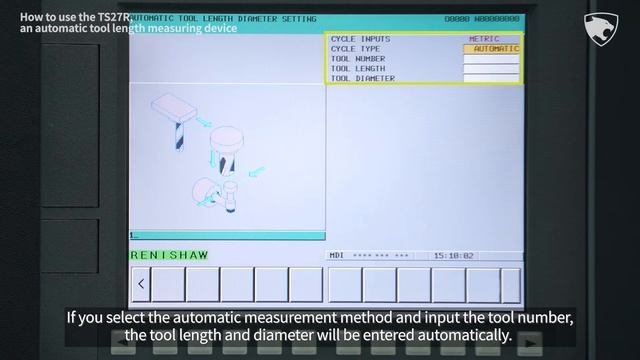Viewport: 640px width, 360px height.
Task: Click the METRIC value beside CYCLE INPUTS
Action: pos(484,39)
